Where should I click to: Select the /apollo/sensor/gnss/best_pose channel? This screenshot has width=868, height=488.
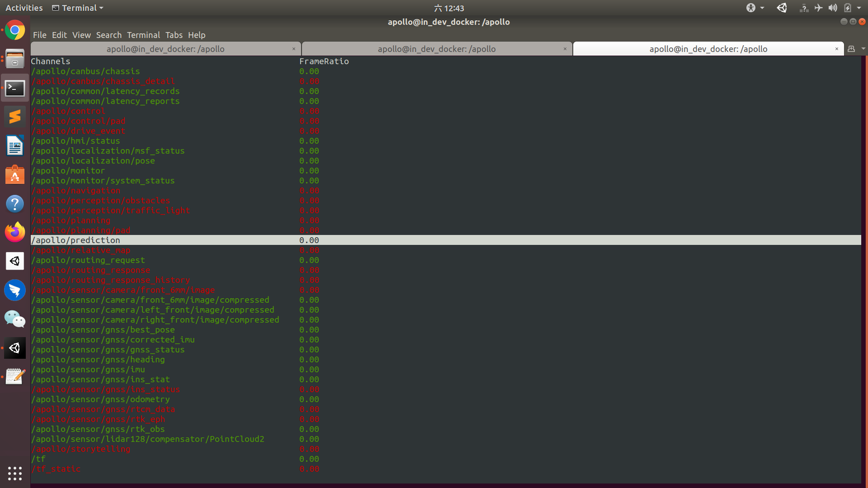[x=103, y=329]
